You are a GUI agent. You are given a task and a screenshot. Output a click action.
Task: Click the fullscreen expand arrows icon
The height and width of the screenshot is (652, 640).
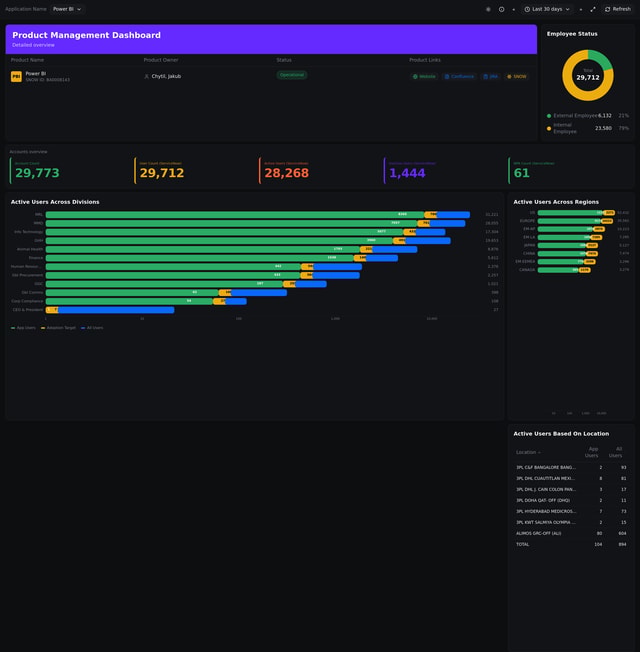pyautogui.click(x=593, y=9)
